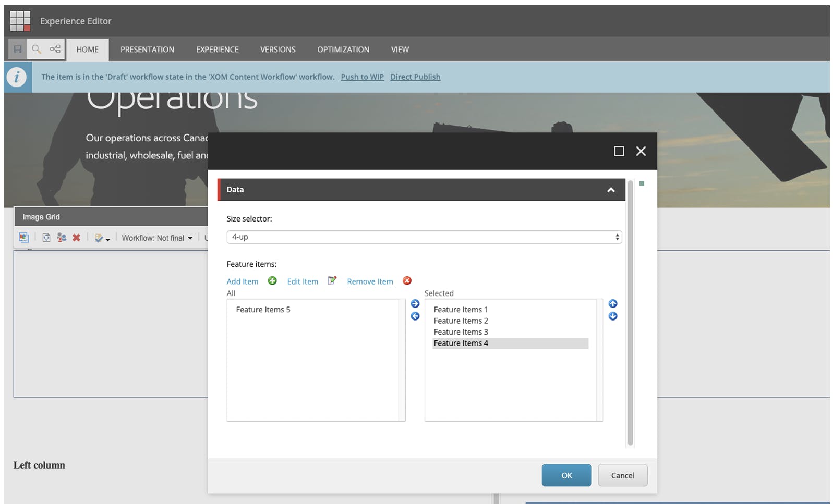Switch to the EXPERIENCE tab

218,50
